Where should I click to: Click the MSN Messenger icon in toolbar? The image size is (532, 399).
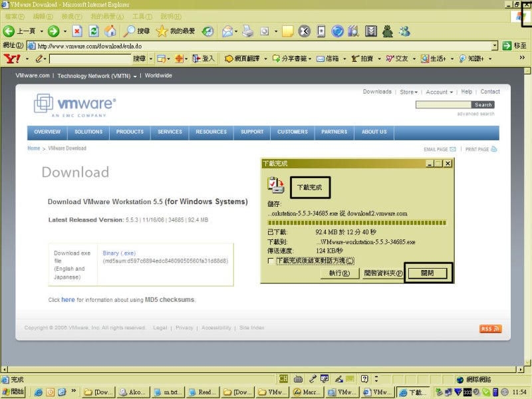[404, 31]
